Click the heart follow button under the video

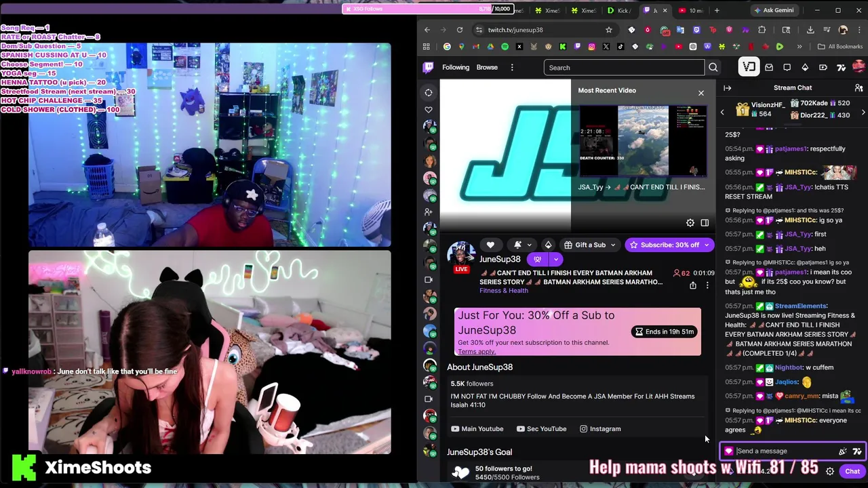point(490,245)
